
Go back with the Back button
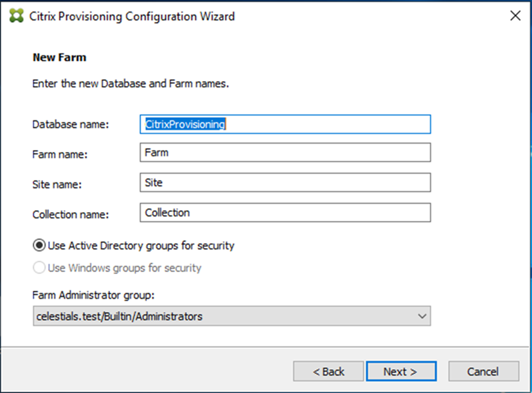[328, 372]
